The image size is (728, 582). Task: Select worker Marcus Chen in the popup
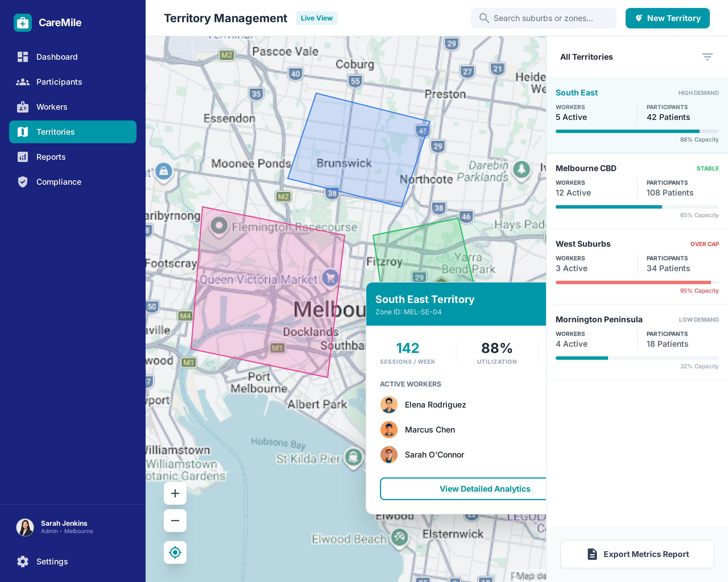click(x=429, y=429)
